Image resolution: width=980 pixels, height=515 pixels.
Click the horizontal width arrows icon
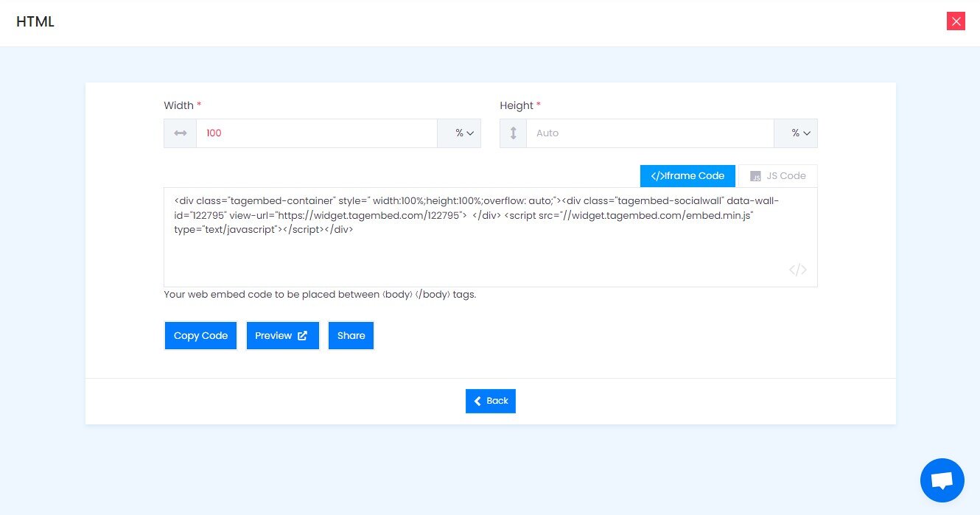click(x=180, y=133)
